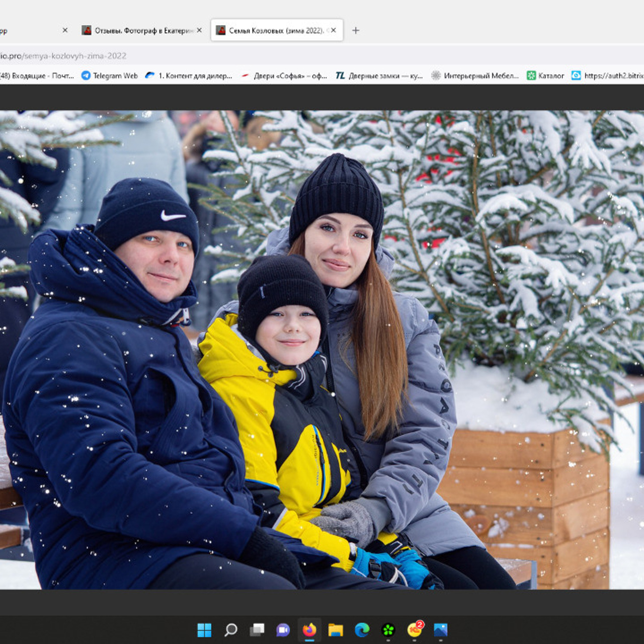Screen dimensions: 644x644
Task: Open the auth2.bitrix bookmark
Action: 608,75
